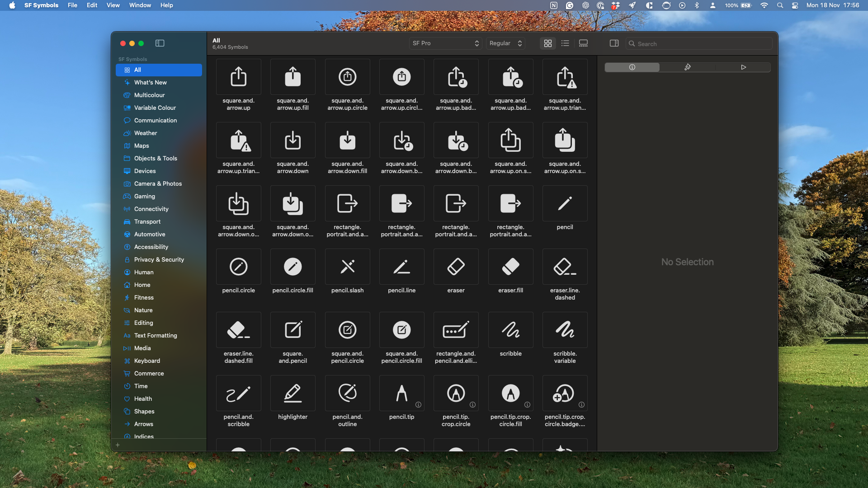The image size is (868, 488).
Task: Switch to grid view
Action: pos(548,43)
